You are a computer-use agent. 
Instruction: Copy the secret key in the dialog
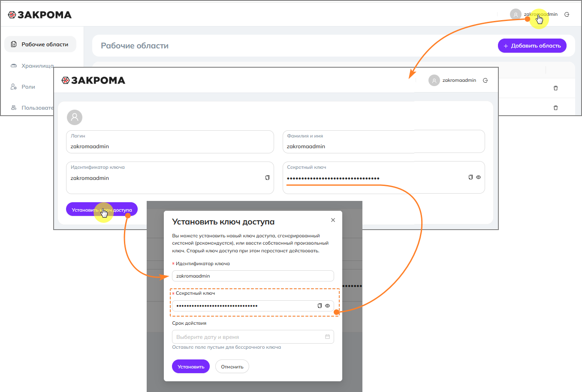pyautogui.click(x=320, y=305)
